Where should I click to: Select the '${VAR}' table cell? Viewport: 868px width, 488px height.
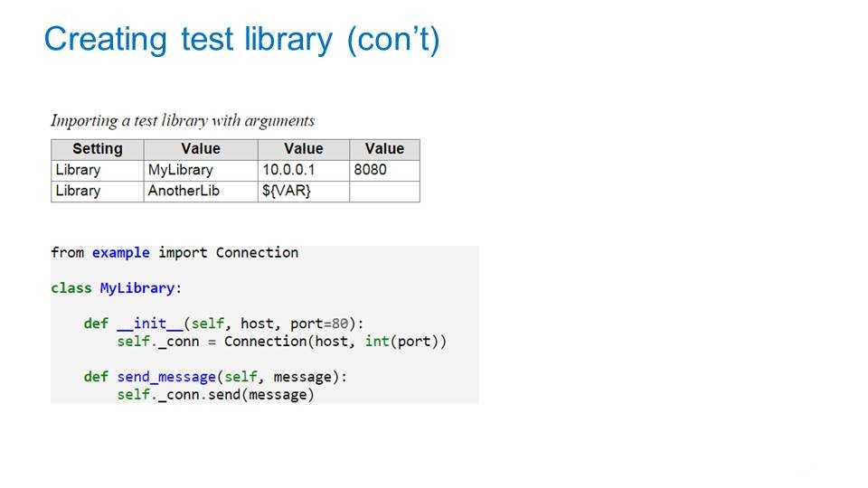(x=287, y=191)
